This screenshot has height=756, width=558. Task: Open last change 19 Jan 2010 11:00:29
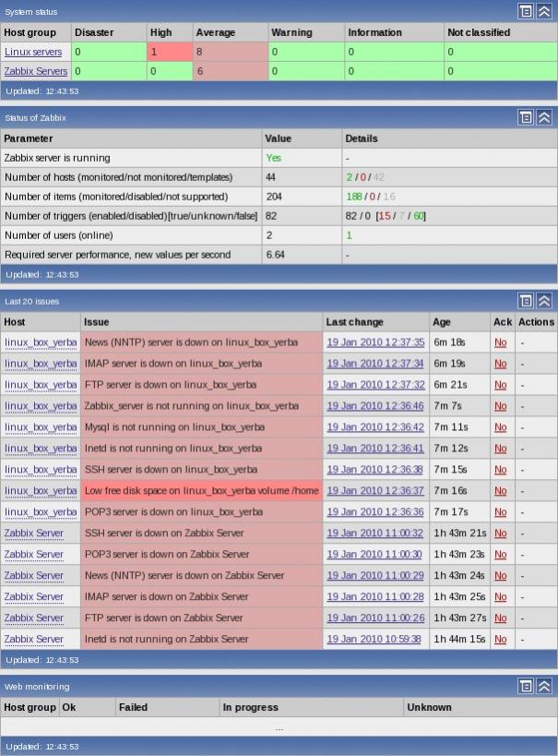coord(375,576)
